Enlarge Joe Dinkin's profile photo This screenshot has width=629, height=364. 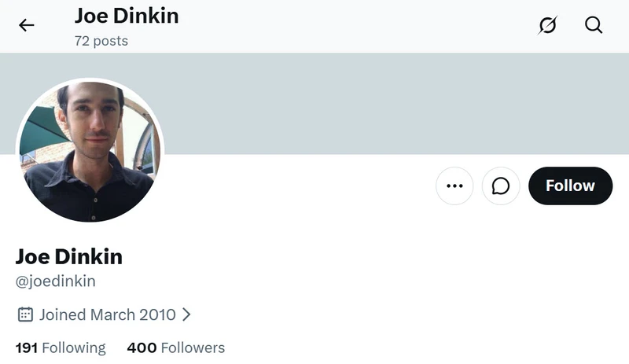(90, 151)
